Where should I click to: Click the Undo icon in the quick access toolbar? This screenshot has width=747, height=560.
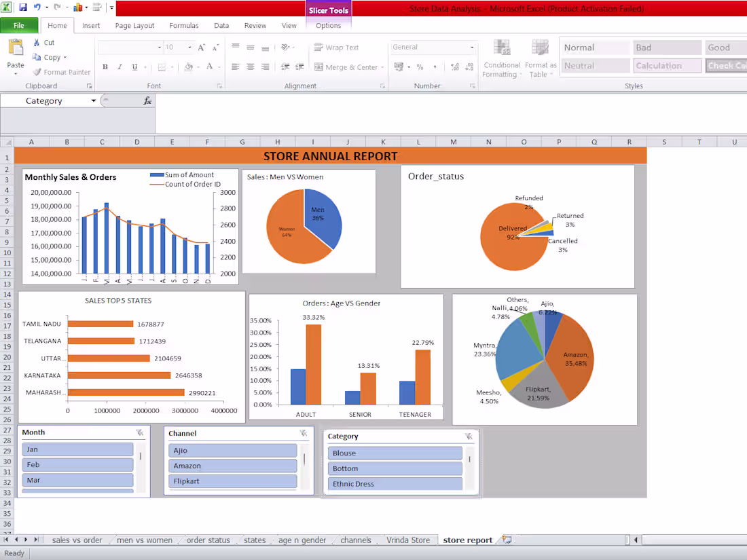click(37, 7)
